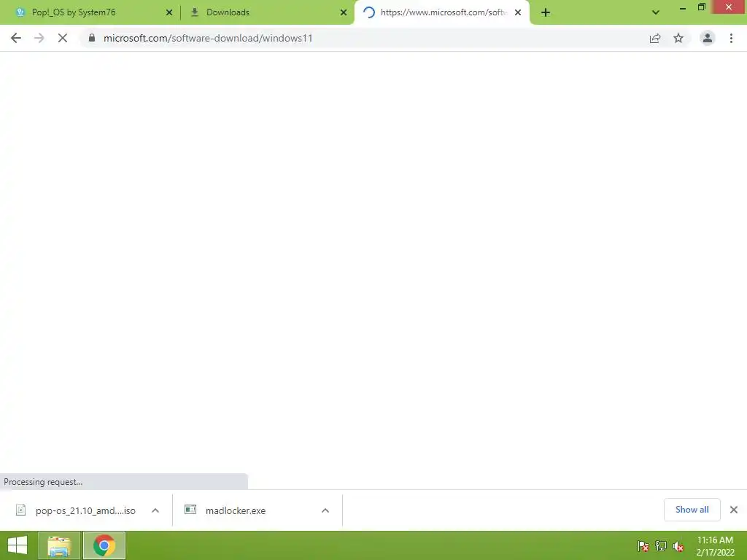Viewport: 747px width, 560px height.
Task: Close the microsoft.com tab
Action: 518,12
